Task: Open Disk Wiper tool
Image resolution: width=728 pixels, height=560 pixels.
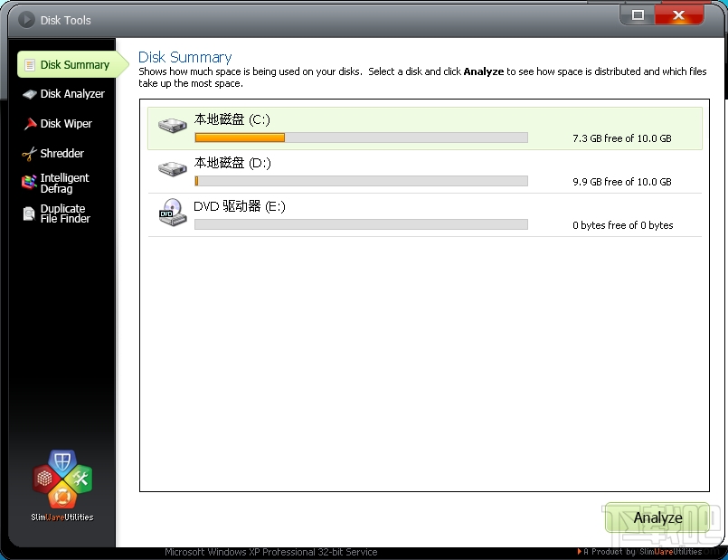Action: click(58, 124)
